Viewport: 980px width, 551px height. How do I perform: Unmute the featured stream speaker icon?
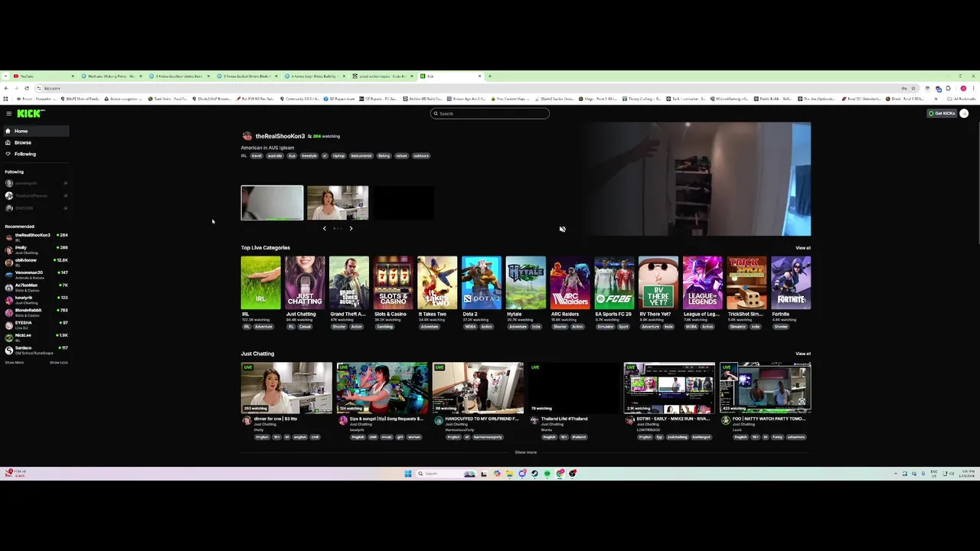click(x=562, y=229)
